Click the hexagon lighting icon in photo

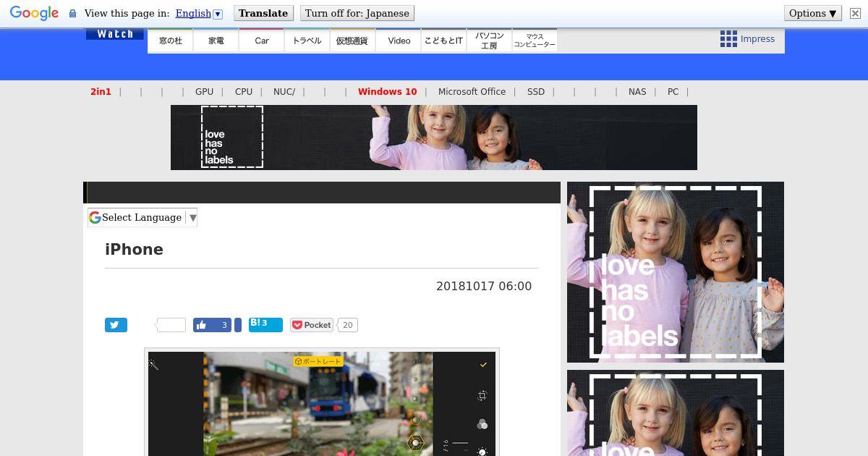pyautogui.click(x=415, y=443)
